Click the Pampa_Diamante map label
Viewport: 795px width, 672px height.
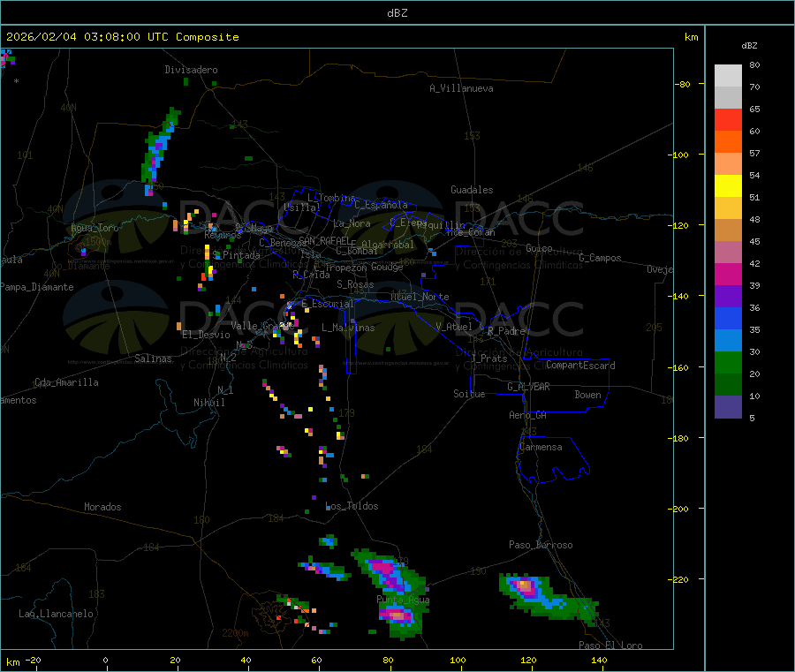point(37,287)
